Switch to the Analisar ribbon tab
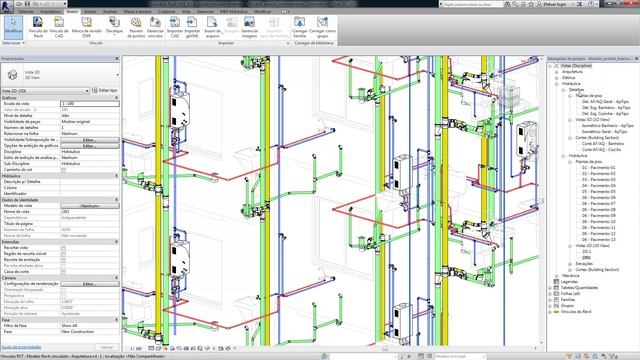The width and height of the screenshot is (640, 360). [110, 11]
